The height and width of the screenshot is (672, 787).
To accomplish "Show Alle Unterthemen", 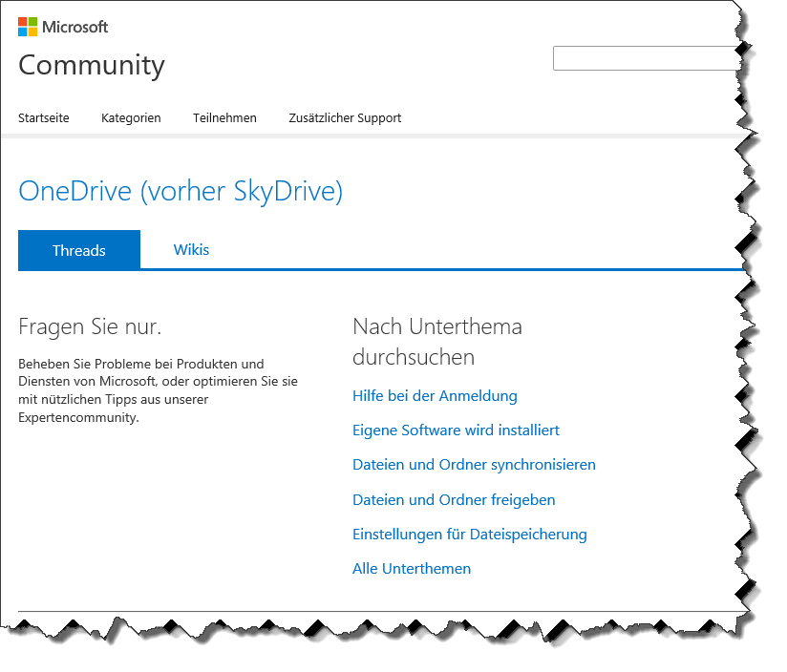I will click(412, 569).
